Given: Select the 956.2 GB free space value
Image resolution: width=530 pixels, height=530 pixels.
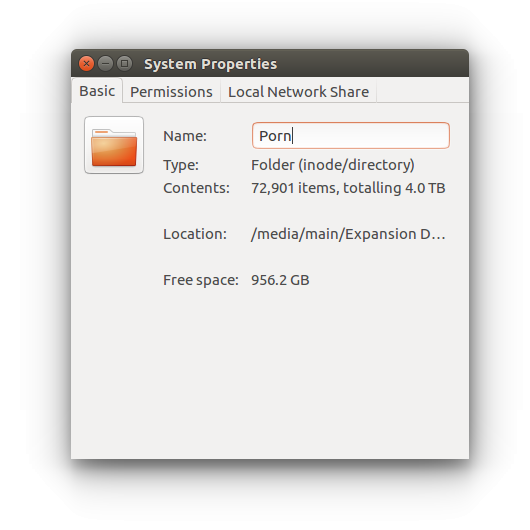Looking at the screenshot, I should [x=280, y=280].
